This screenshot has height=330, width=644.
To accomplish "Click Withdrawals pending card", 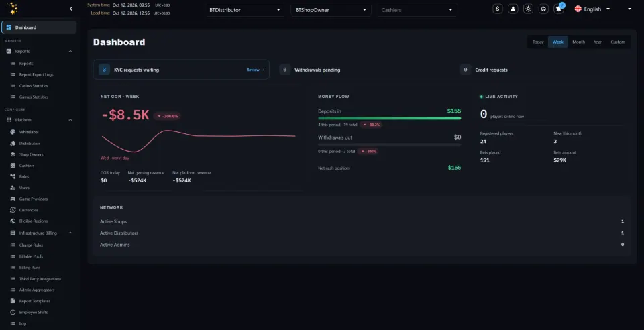I will (x=363, y=70).
